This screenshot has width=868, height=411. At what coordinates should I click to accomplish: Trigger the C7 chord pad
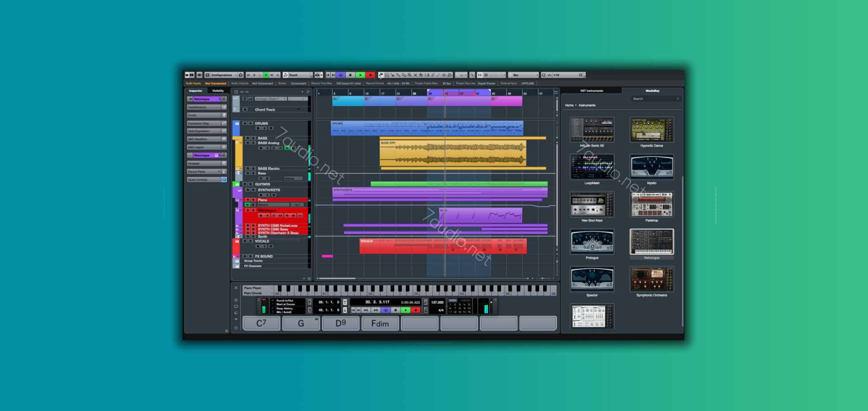(261, 323)
